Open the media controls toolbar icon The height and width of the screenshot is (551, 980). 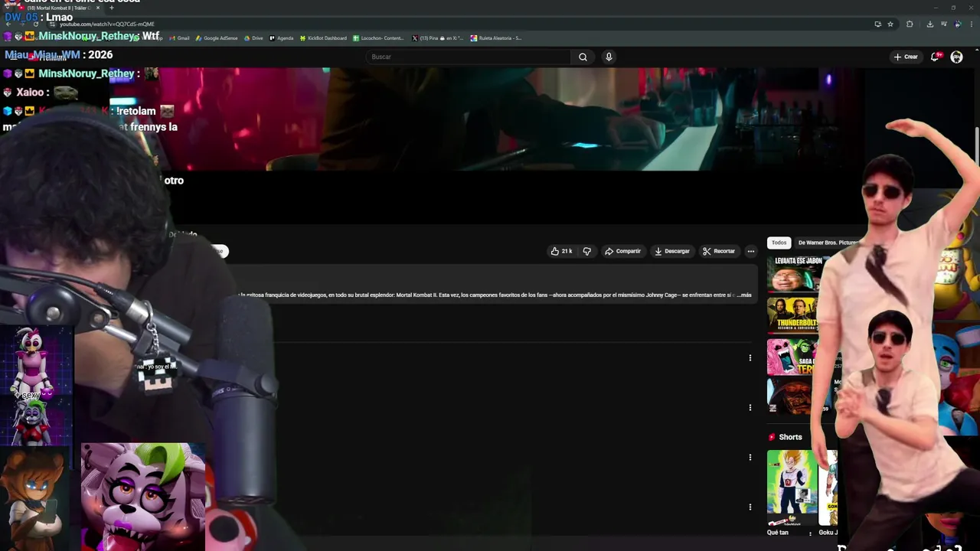click(943, 24)
